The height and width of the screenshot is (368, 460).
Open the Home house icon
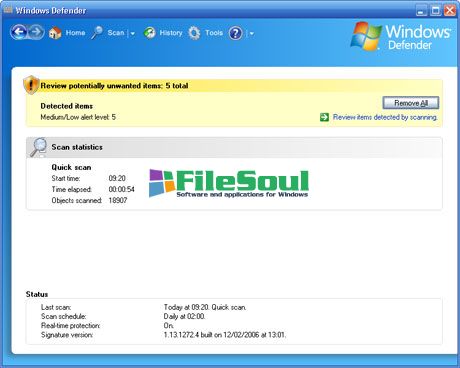point(55,33)
